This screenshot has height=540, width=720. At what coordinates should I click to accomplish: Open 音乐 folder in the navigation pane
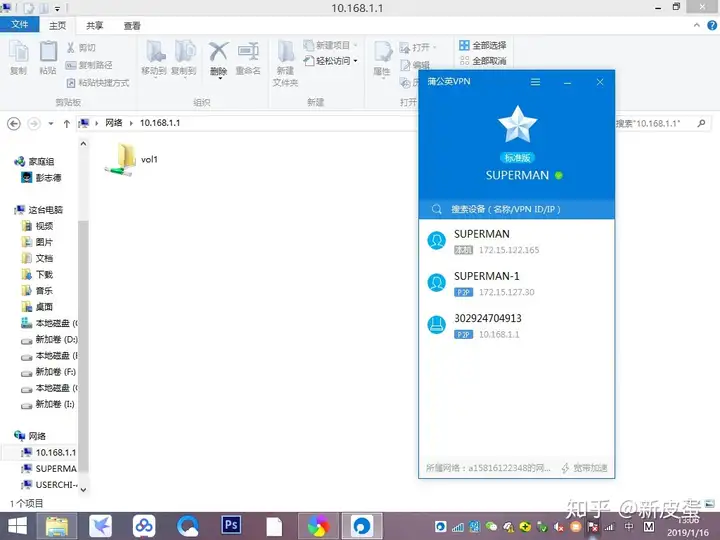[x=38, y=291]
